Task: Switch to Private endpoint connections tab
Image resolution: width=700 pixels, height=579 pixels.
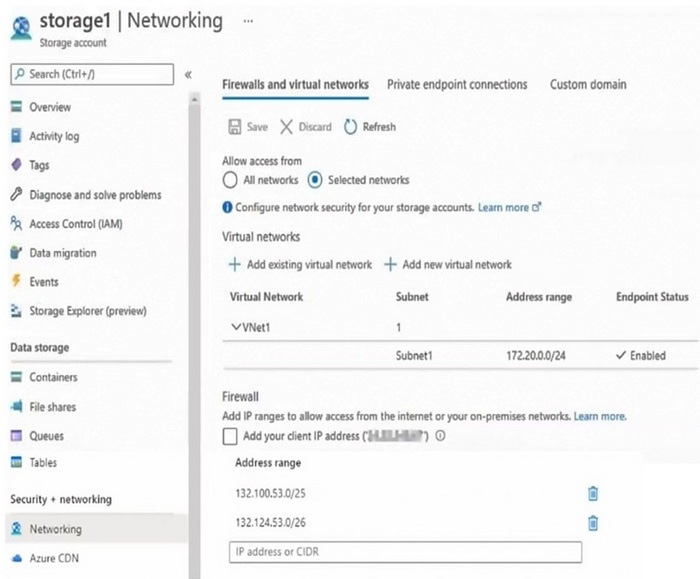Action: click(x=457, y=85)
